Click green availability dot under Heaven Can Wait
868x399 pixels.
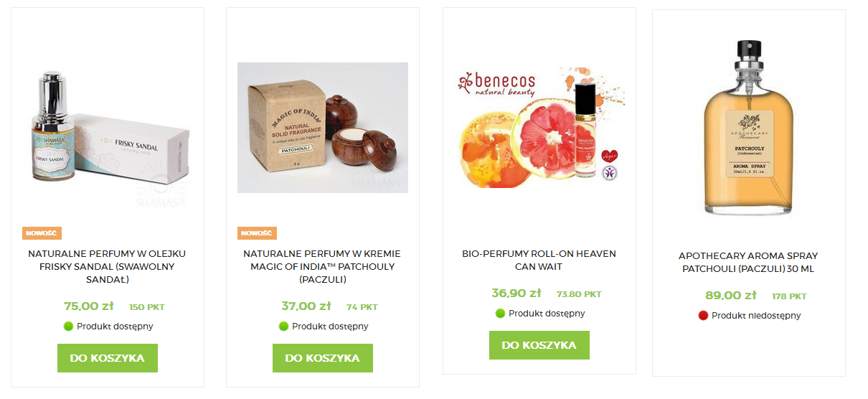(500, 313)
